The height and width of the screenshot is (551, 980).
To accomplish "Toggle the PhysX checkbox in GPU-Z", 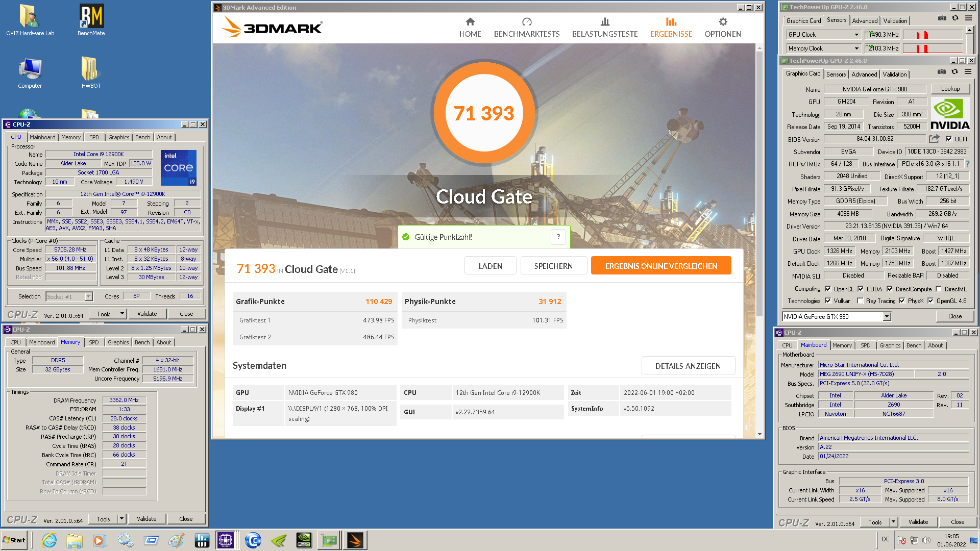I will pyautogui.click(x=902, y=300).
